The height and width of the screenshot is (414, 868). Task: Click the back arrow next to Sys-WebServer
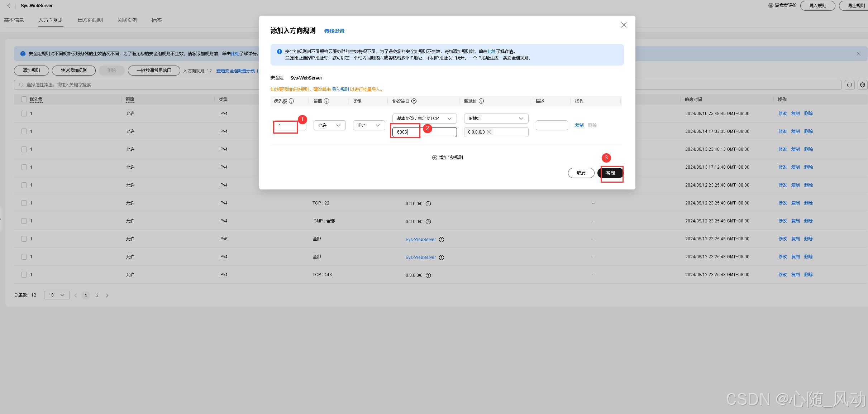point(9,6)
